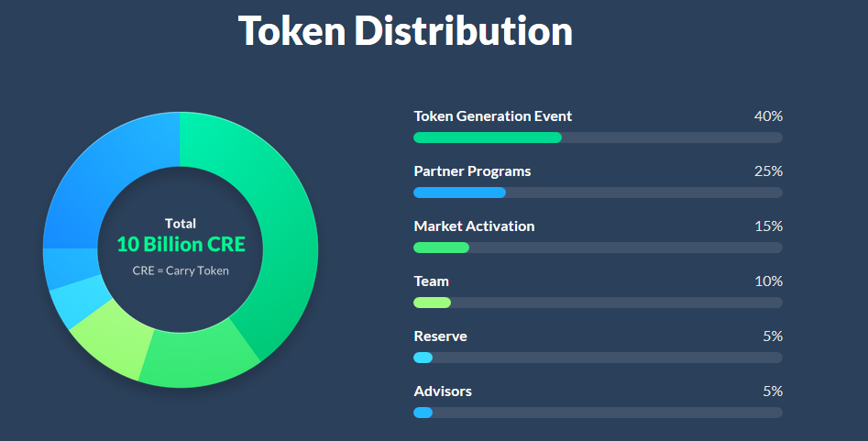Click the Token Generation Event progress bar
The width and height of the screenshot is (868, 441).
pos(598,138)
